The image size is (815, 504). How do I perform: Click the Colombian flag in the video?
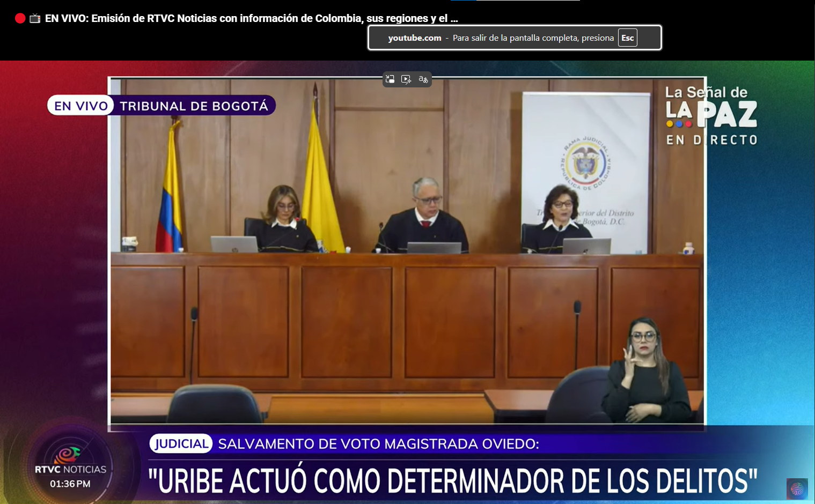pyautogui.click(x=170, y=198)
